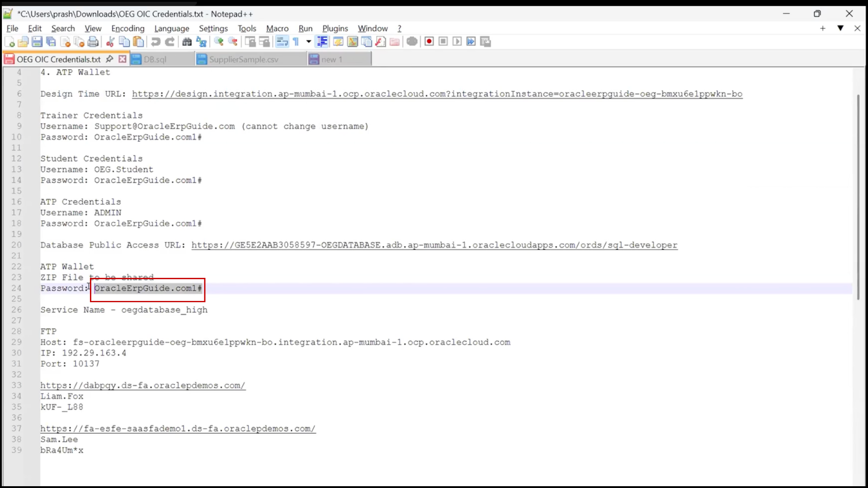Click the Redo toolbar icon

tap(170, 42)
